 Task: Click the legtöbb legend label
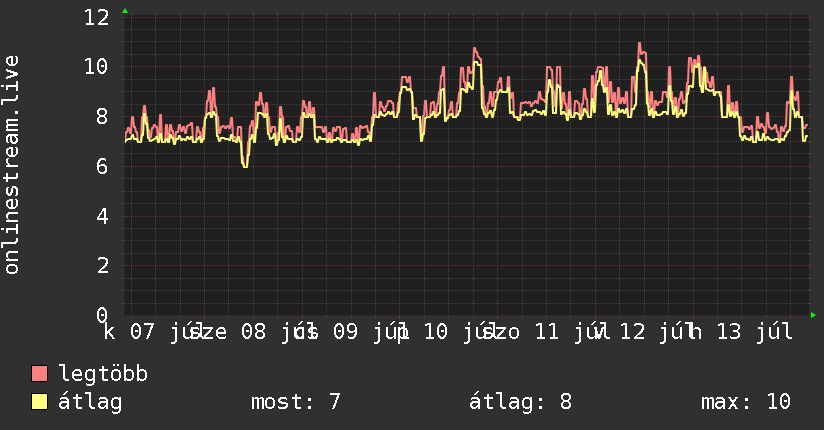coord(103,374)
